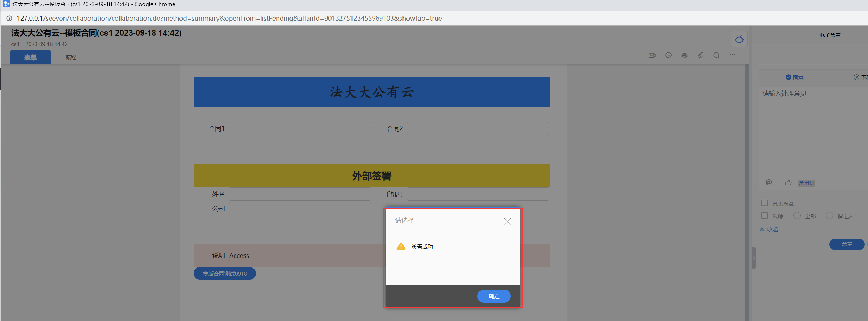Click 确定 in the 请选择 dialog

point(494,296)
